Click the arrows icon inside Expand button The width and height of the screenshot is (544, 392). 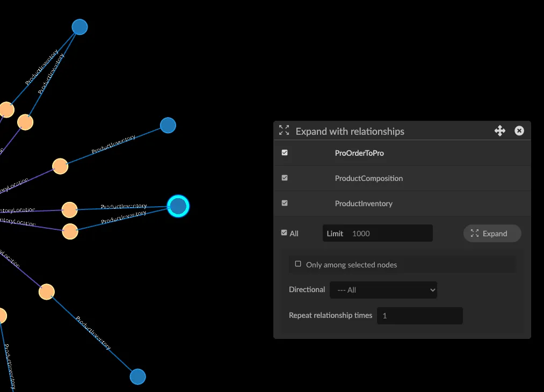click(475, 234)
